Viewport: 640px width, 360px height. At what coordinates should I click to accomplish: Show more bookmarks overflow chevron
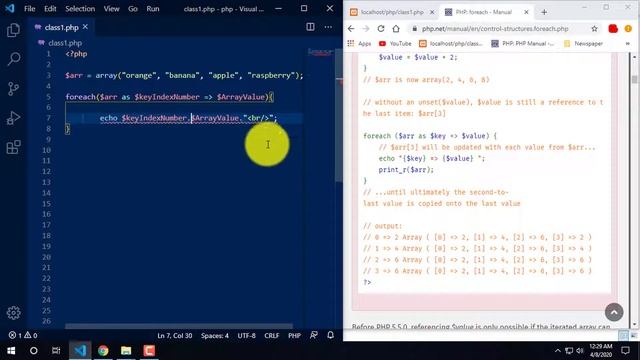point(628,44)
